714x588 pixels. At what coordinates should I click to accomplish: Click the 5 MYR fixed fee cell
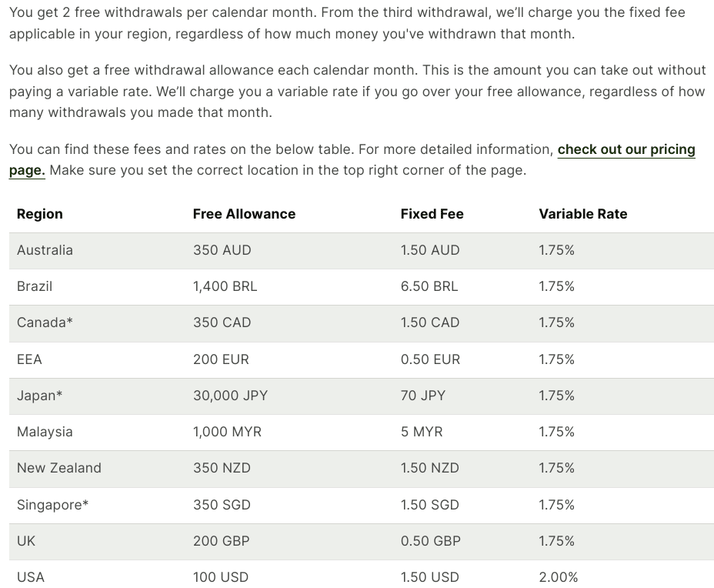(422, 432)
